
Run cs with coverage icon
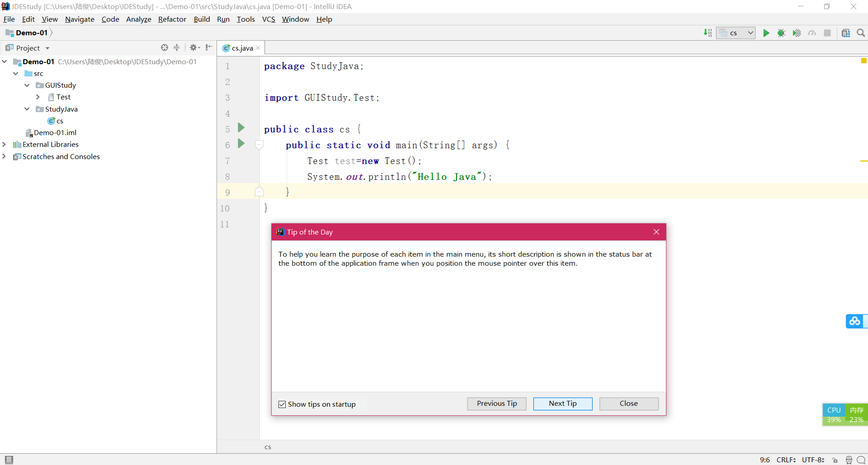pos(797,33)
